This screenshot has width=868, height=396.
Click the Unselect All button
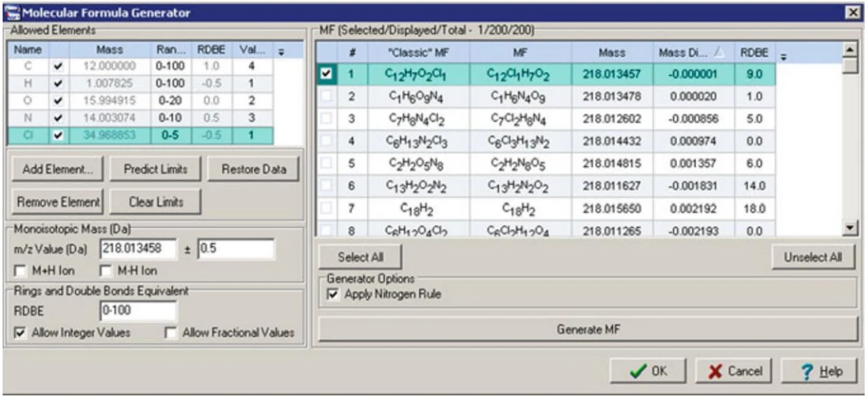(814, 257)
